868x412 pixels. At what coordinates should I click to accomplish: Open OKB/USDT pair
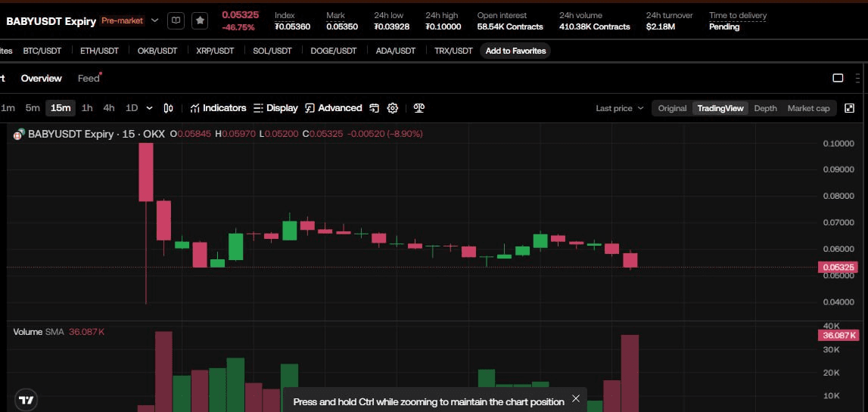click(157, 51)
